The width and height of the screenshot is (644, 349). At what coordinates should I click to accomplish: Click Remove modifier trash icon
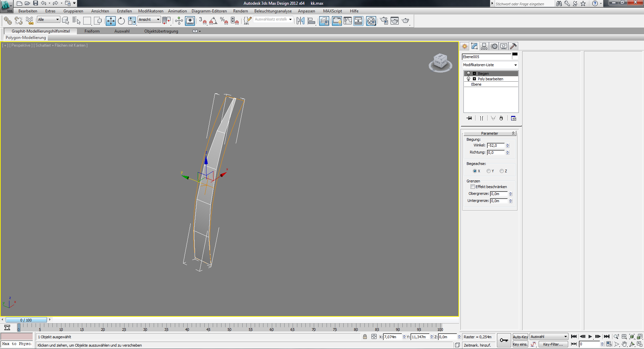click(x=501, y=118)
